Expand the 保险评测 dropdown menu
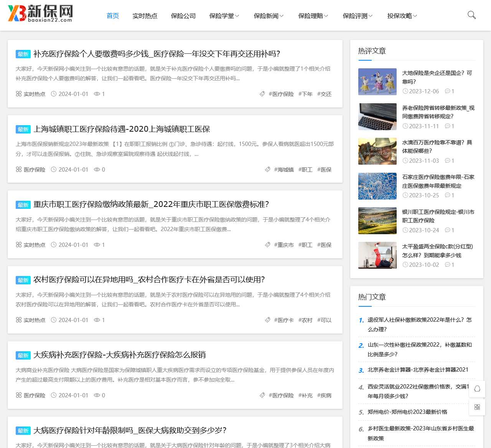Screen dimensions: 491x448 [x=358, y=16]
